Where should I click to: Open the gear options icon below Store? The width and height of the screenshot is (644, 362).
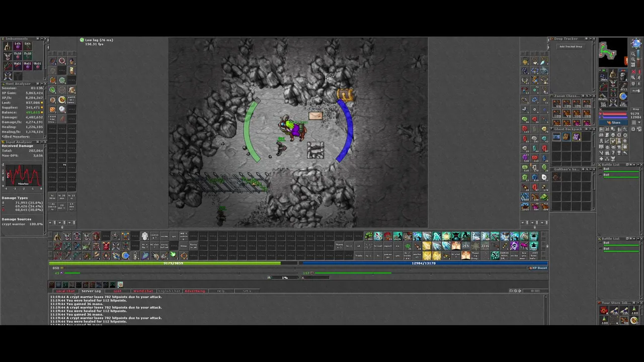point(633,129)
